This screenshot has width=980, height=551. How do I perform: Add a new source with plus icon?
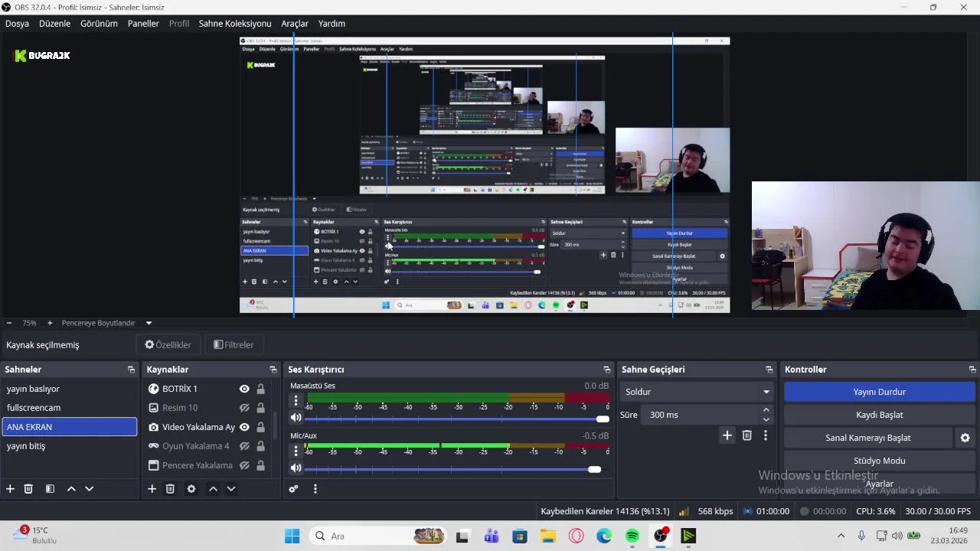point(152,489)
